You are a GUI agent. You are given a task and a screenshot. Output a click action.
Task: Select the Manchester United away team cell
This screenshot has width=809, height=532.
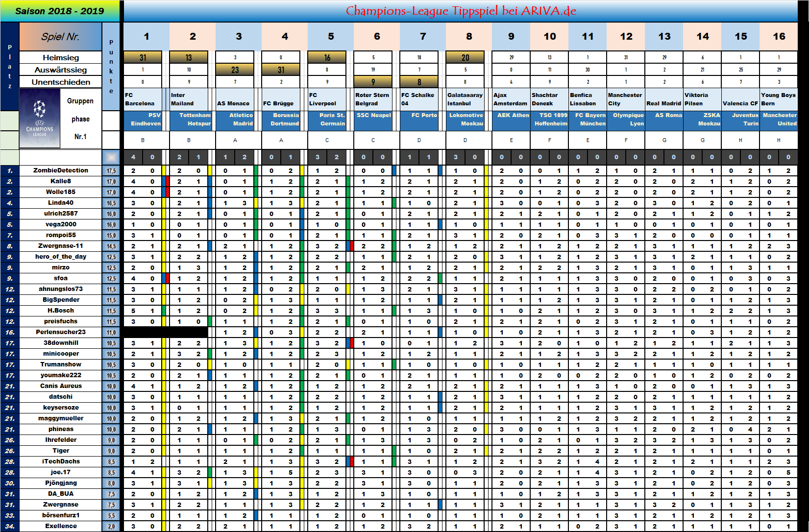pos(779,120)
